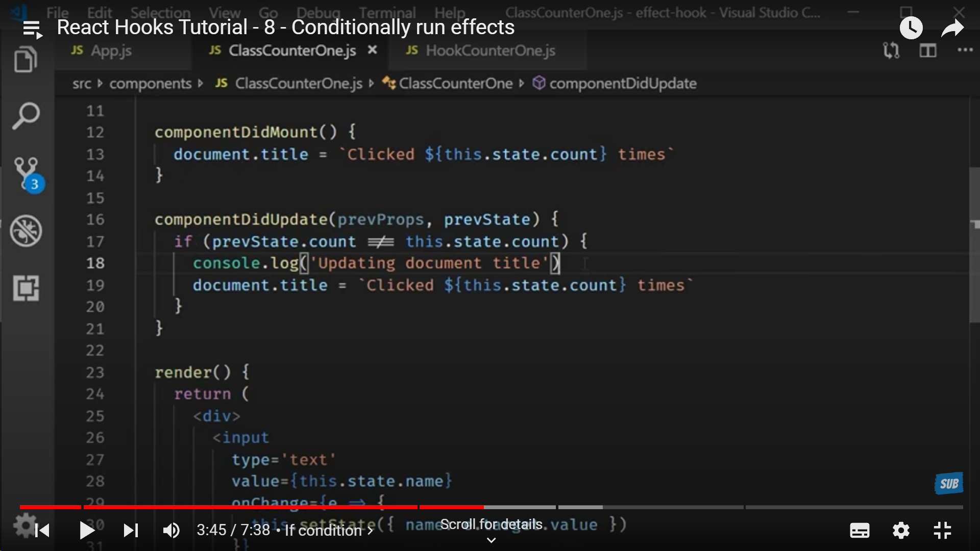Open the editor more actions ellipsis
Screen dimensions: 980x551
pos(964,50)
